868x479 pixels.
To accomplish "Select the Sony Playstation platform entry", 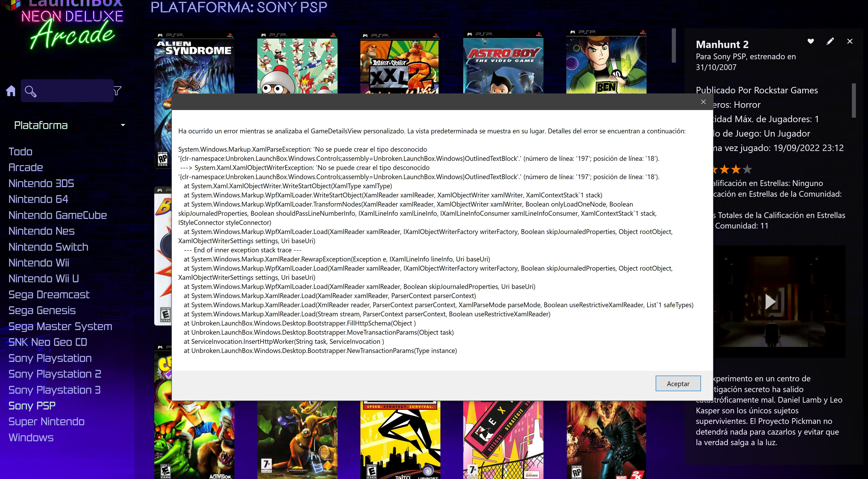I will click(x=50, y=358).
